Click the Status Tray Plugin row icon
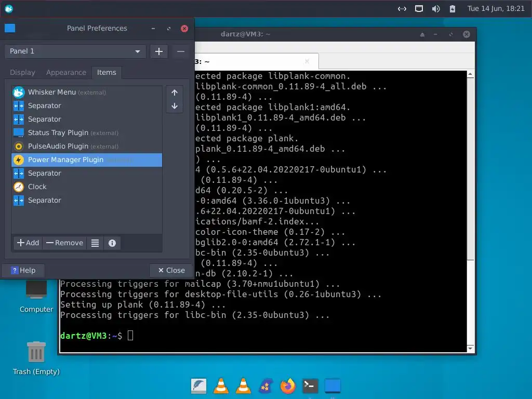532x399 pixels. [19, 132]
